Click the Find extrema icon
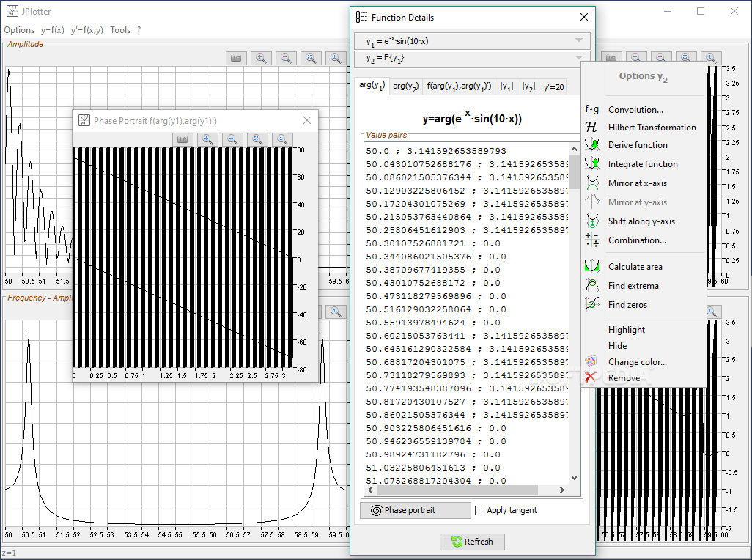 [591, 285]
